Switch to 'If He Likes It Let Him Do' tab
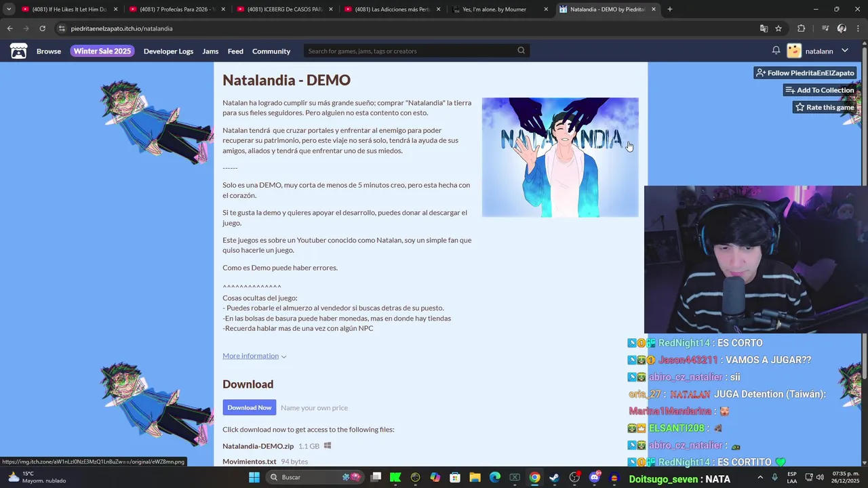Screen dimensions: 868x488 (70, 9)
